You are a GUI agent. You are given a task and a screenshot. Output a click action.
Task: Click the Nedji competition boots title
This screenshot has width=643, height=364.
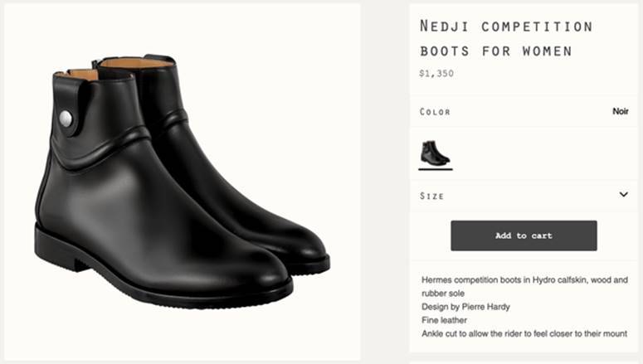[505, 38]
